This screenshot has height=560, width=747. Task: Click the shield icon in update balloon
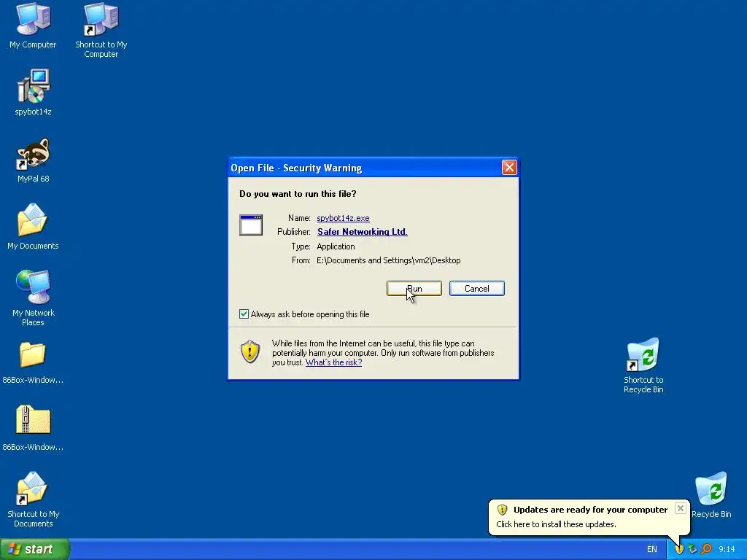[x=502, y=510]
